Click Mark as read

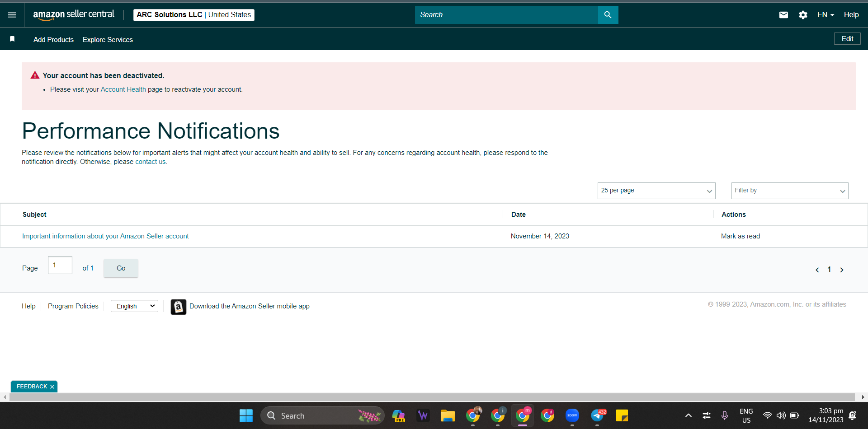pos(741,236)
